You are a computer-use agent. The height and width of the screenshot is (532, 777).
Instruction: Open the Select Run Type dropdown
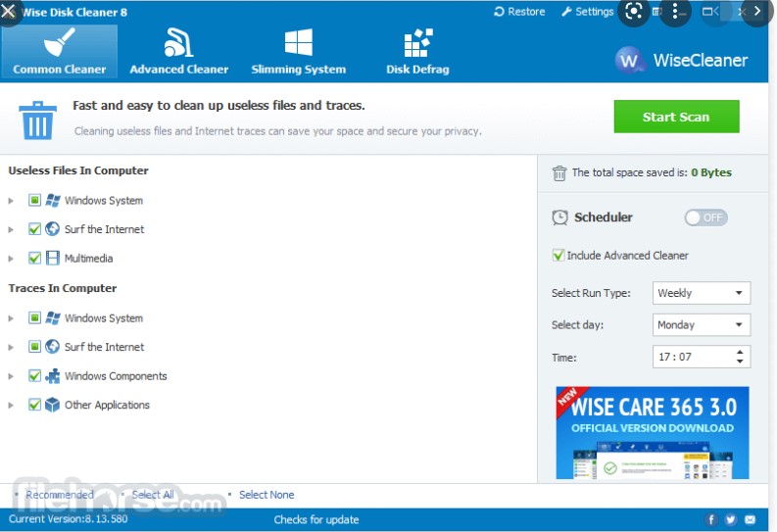click(x=702, y=293)
